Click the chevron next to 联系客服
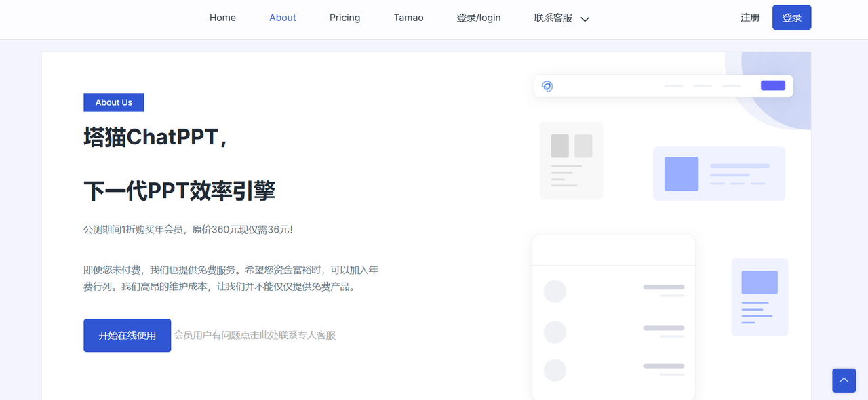 click(585, 19)
